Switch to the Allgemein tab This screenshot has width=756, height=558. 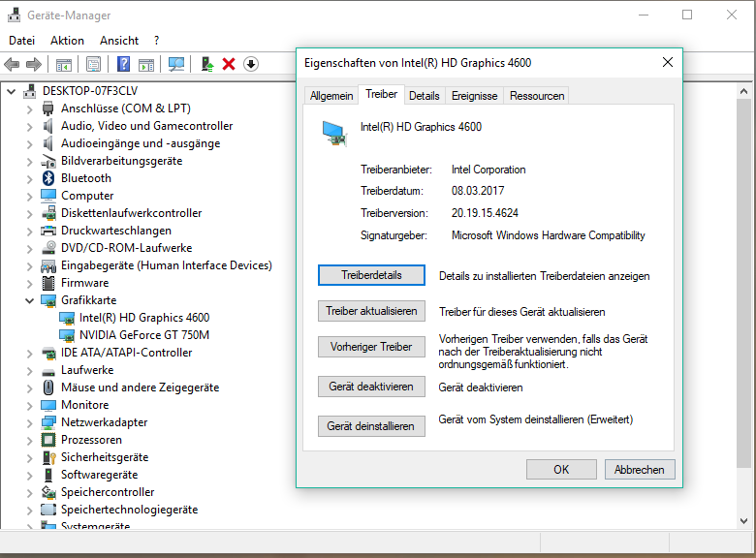tap(331, 96)
